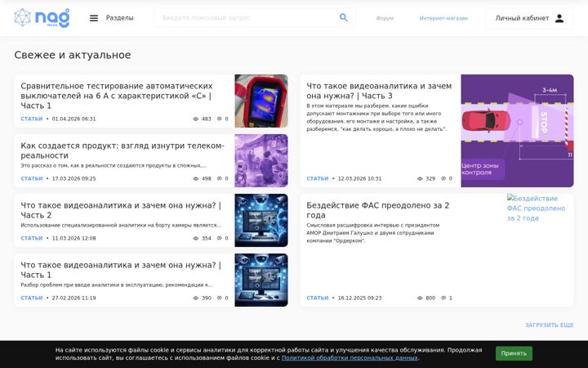Open article Как создается продукт
The height and width of the screenshot is (368, 588).
[122, 150]
